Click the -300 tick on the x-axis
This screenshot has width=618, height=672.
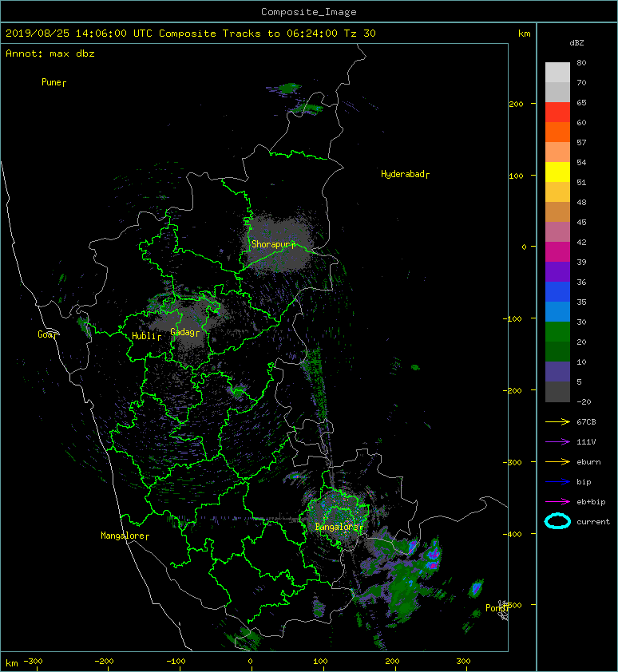tap(33, 662)
